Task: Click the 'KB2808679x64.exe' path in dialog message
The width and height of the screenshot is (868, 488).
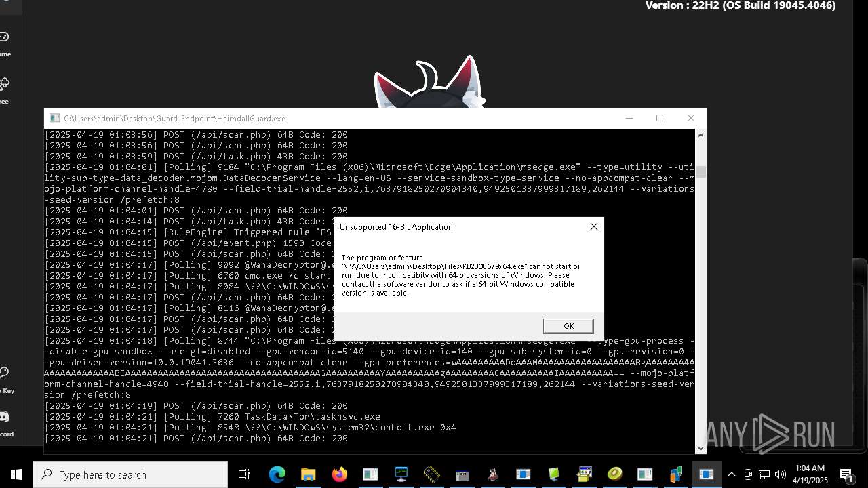Action: click(434, 266)
